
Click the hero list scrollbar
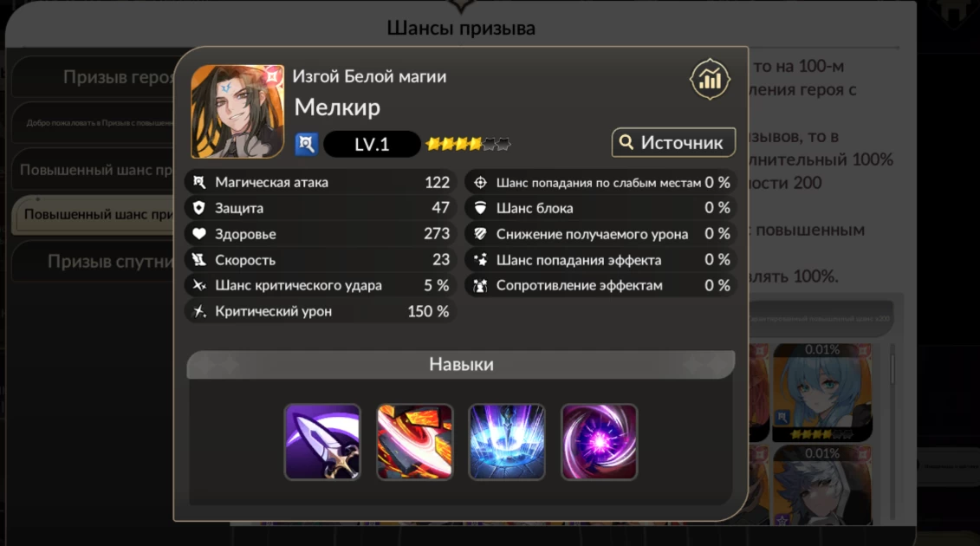pos(892,432)
